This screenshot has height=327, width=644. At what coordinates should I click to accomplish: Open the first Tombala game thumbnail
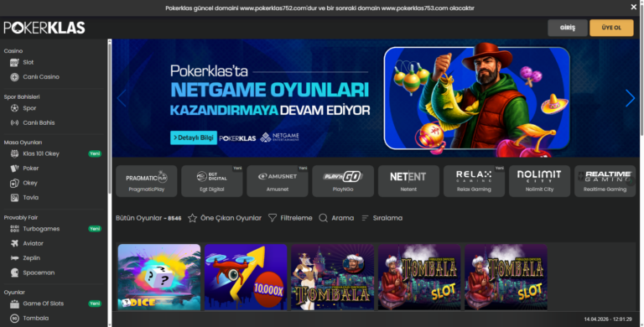[x=333, y=278]
